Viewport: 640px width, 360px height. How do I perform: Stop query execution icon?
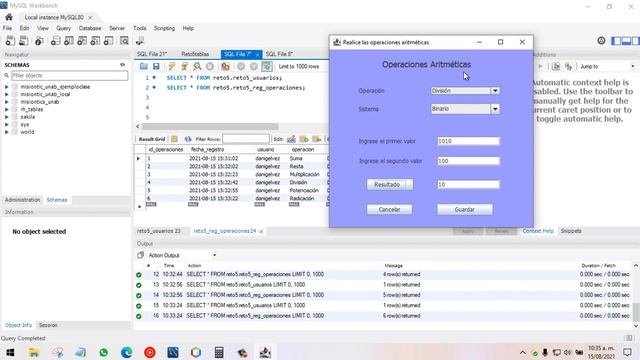[x=210, y=66]
